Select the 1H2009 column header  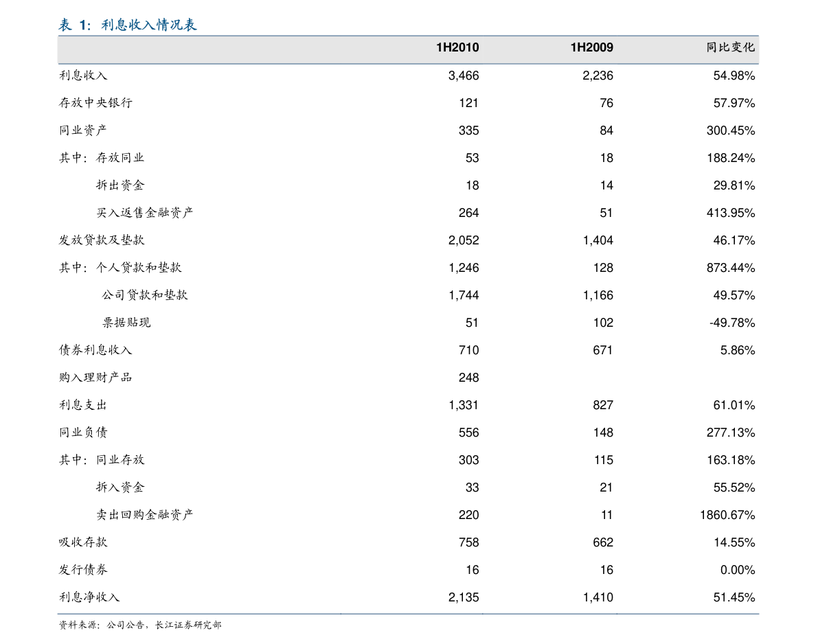(591, 47)
